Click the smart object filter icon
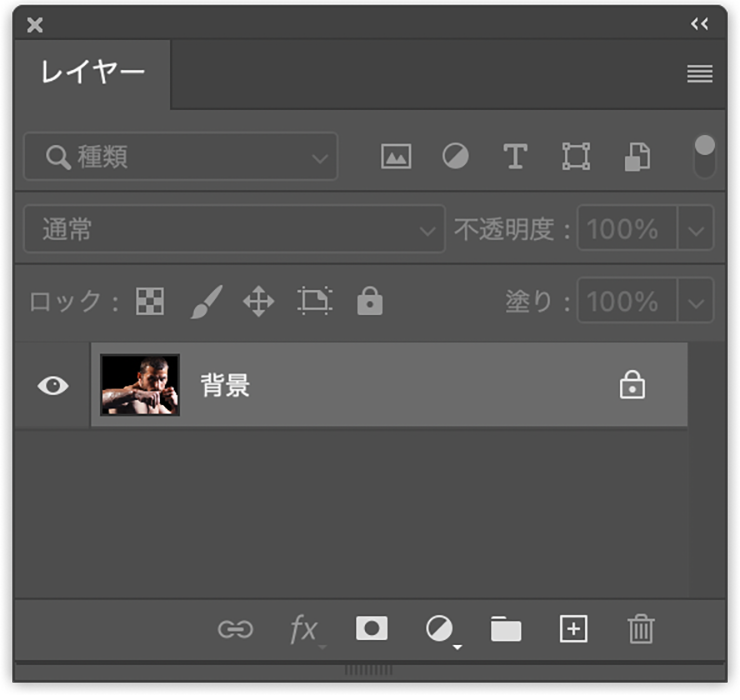Viewport: 740px width, 700px height. coord(637,157)
